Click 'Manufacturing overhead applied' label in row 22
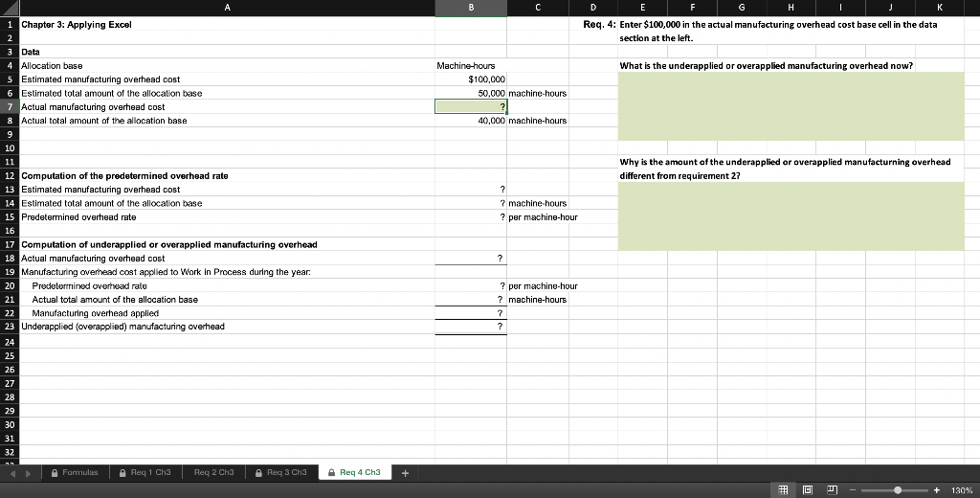Screen dimensions: 980x498 click(x=96, y=313)
